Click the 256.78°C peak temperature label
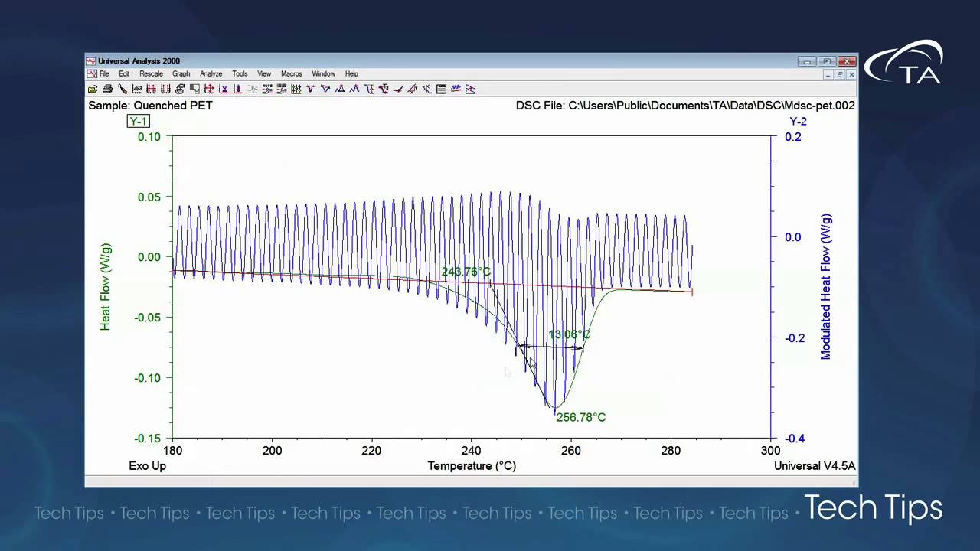This screenshot has width=980, height=551. pyautogui.click(x=580, y=418)
